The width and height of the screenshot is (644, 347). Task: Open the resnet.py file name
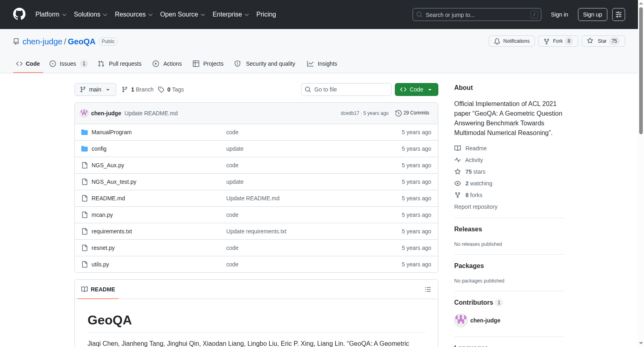(103, 248)
